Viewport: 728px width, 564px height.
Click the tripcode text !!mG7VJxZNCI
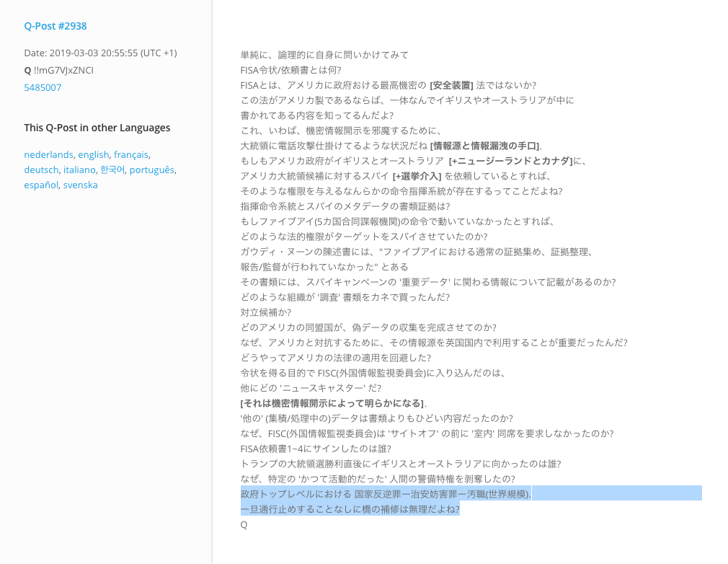63,70
